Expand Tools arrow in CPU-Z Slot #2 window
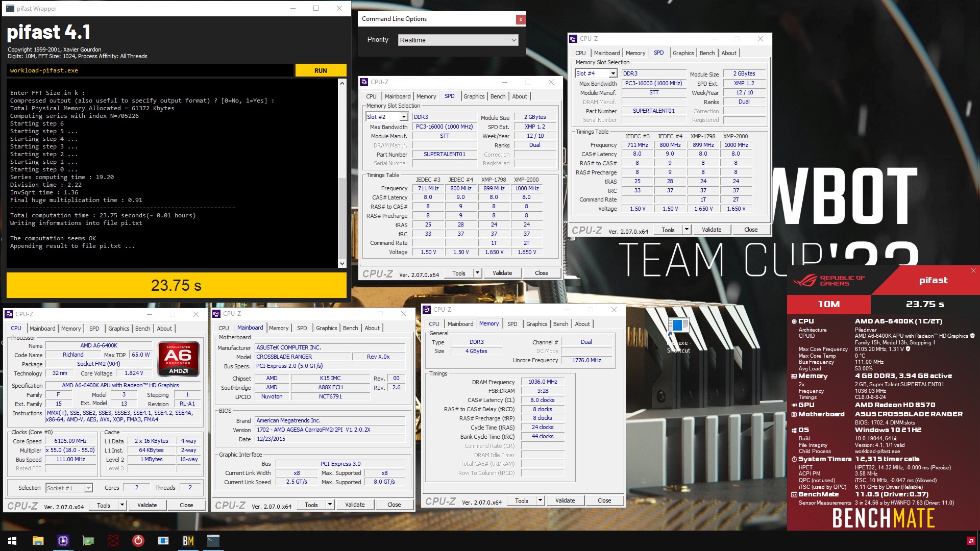This screenshot has width=980, height=551. 477,273
